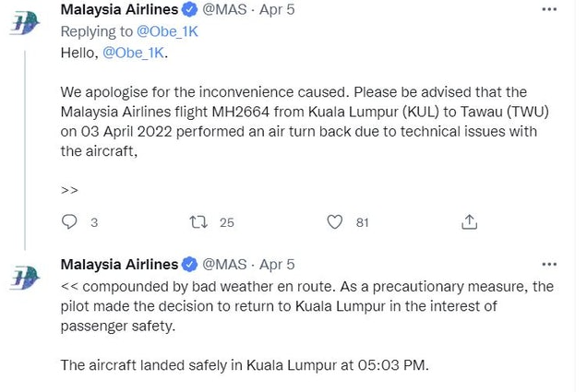The width and height of the screenshot is (587, 392).
Task: Click the second tweet's text body
Action: [x=305, y=304]
